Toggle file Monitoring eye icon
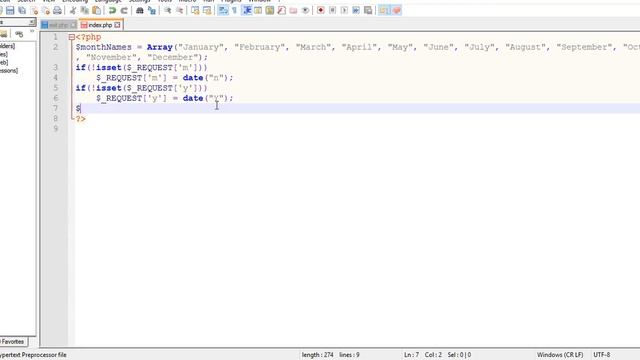This screenshot has height=360, width=640. pyautogui.click(x=305, y=11)
